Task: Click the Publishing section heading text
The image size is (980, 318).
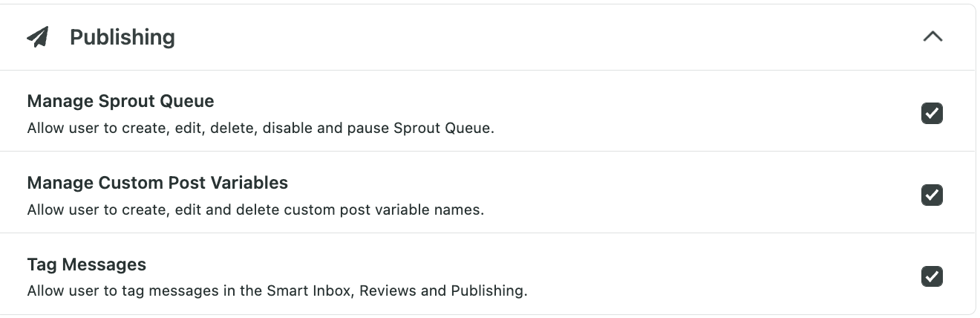Action: click(122, 37)
